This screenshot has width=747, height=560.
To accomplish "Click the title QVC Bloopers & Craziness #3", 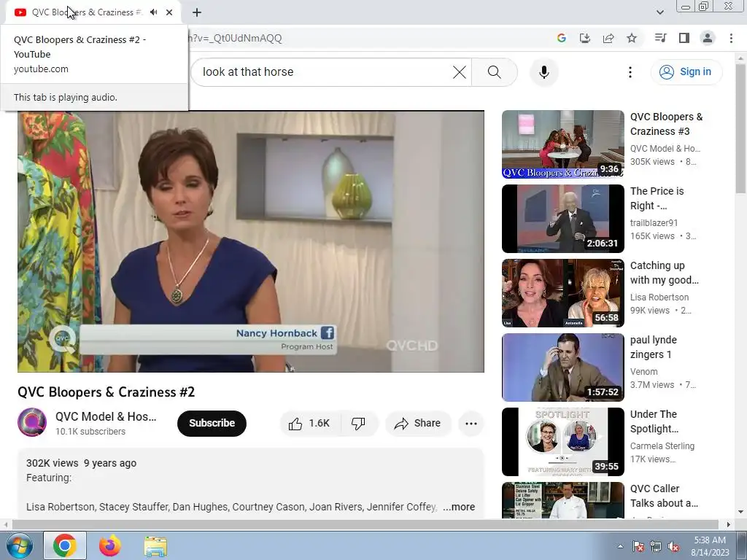I will tap(666, 124).
